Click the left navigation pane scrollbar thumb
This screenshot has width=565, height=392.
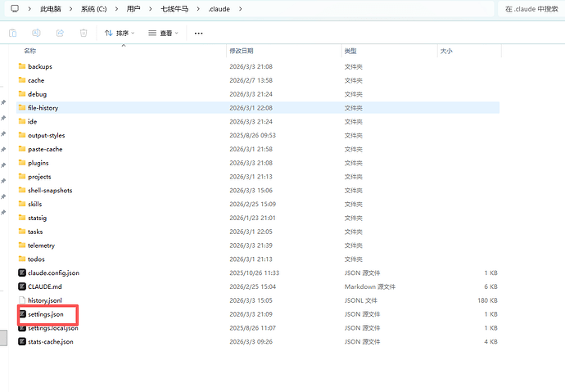click(3, 338)
